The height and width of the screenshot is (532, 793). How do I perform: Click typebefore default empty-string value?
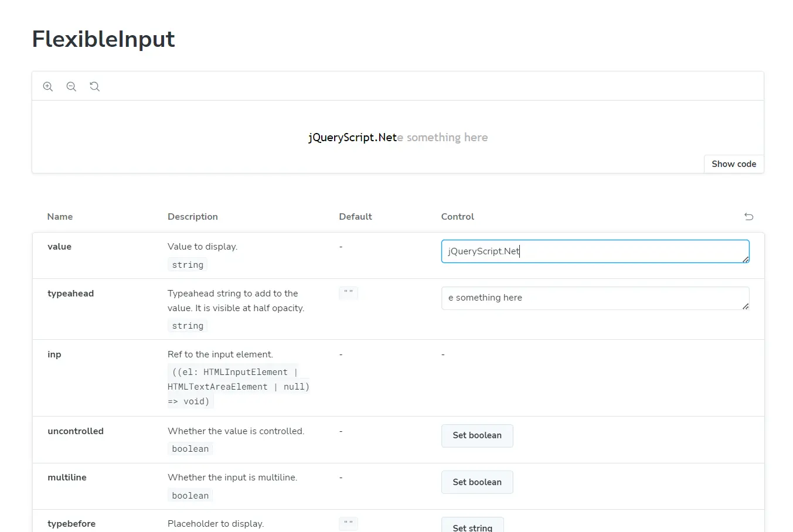pyautogui.click(x=348, y=523)
